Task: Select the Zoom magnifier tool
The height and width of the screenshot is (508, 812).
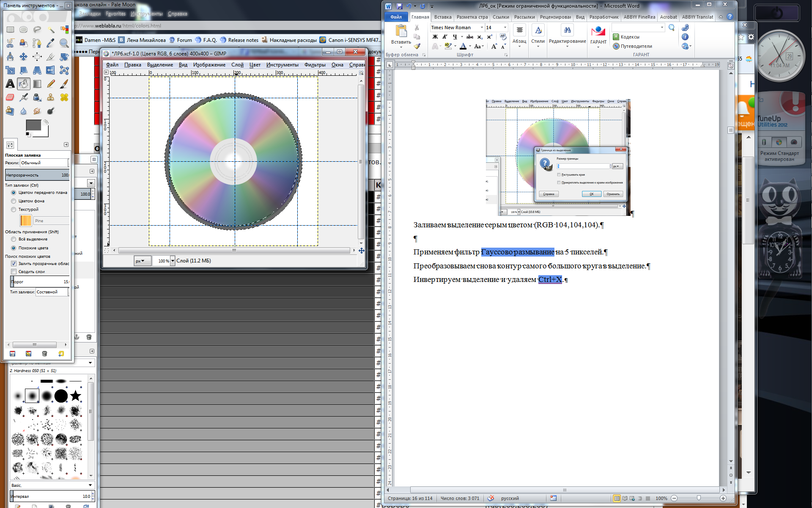Action: click(x=64, y=43)
